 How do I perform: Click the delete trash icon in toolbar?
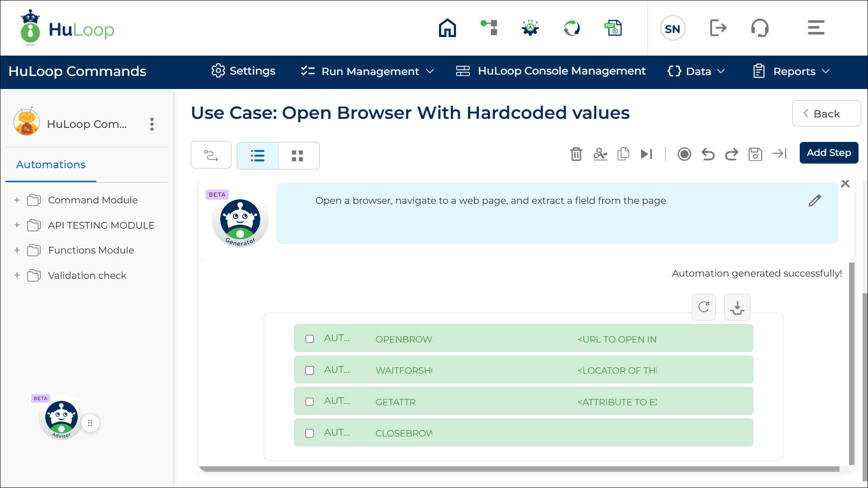576,154
